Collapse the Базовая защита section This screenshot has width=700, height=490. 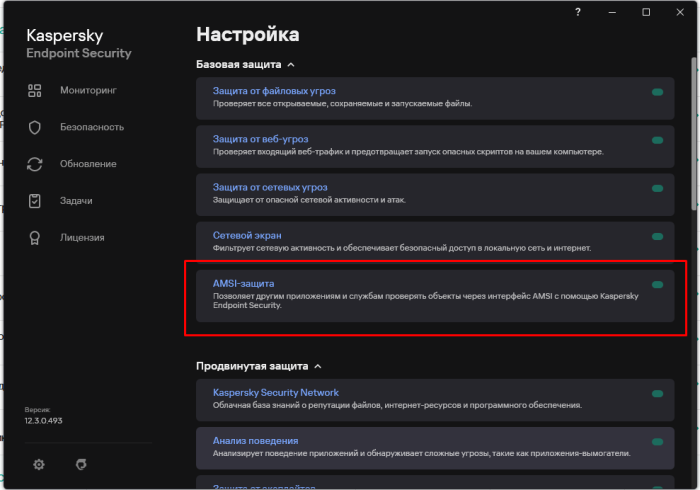click(x=290, y=64)
